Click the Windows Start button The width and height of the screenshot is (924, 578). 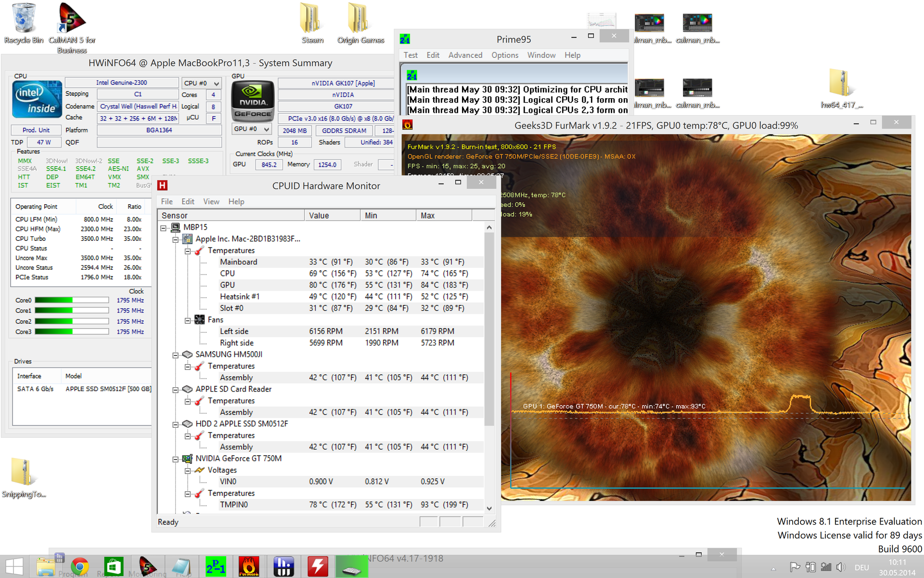click(14, 566)
